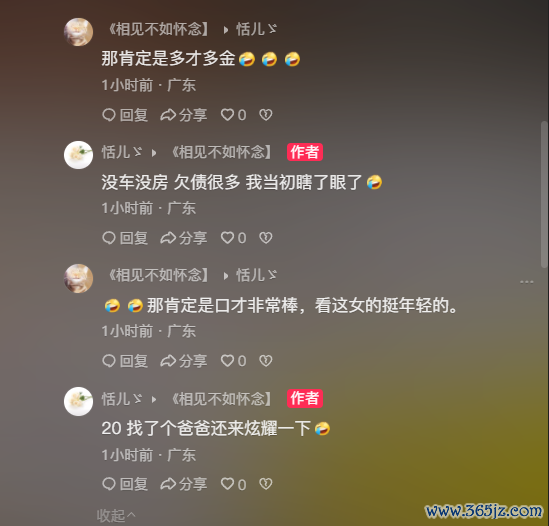This screenshot has height=526, width=549.
Task: Share the 那肯定是多才多金 comment
Action: tap(184, 115)
